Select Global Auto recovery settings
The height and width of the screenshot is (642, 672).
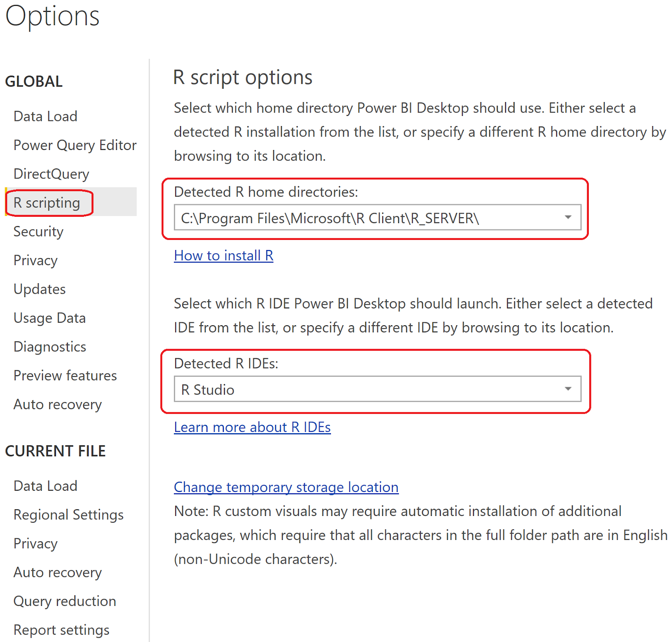click(x=58, y=404)
